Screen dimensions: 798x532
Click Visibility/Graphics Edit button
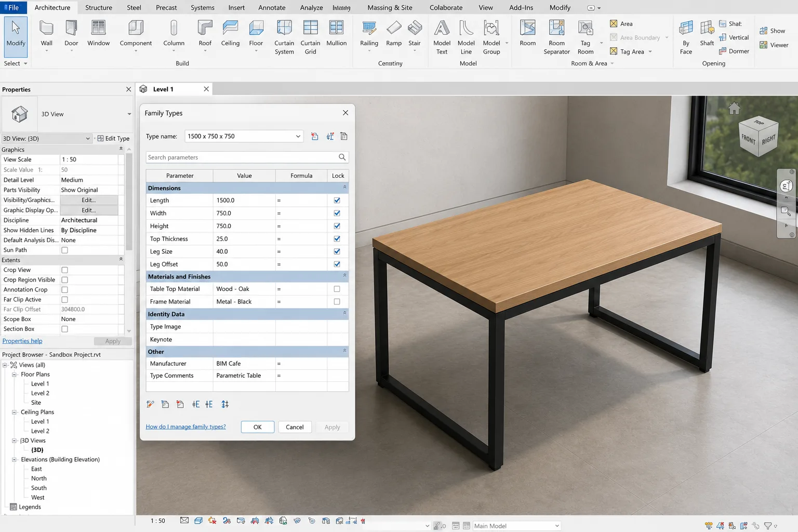(x=89, y=200)
